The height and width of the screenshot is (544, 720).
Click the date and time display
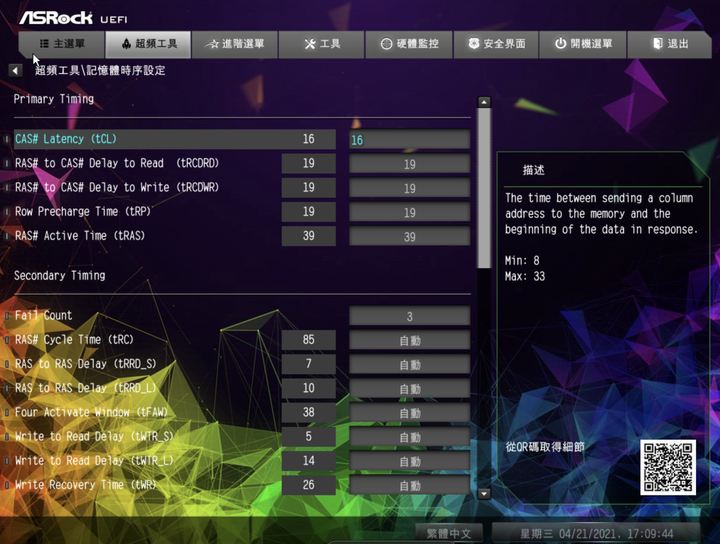pos(596,533)
